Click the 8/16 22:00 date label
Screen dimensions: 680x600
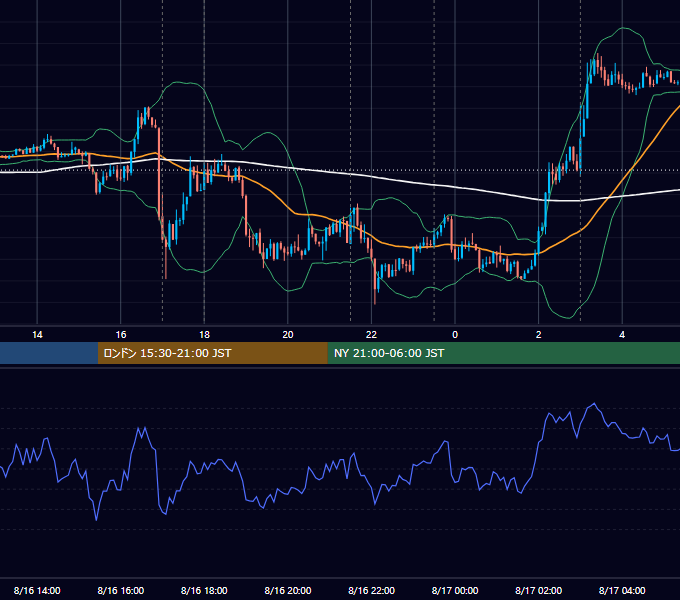point(371,590)
